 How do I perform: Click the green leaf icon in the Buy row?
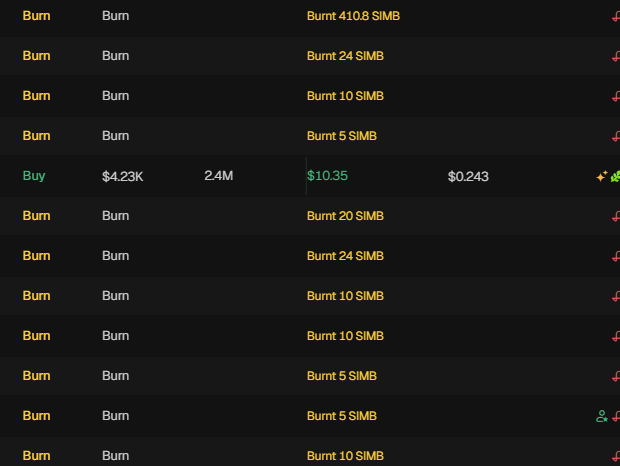616,176
